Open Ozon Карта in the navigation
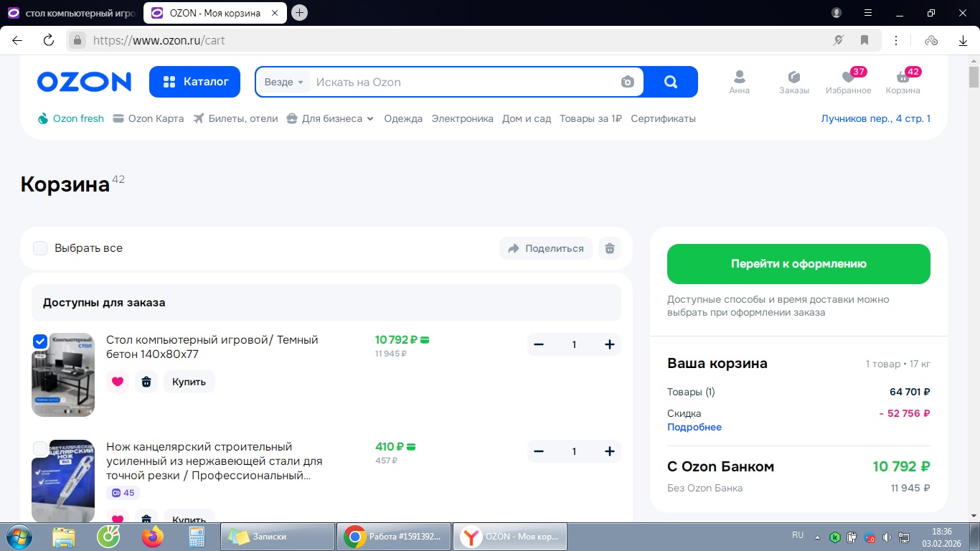980x551 pixels. 149,119
